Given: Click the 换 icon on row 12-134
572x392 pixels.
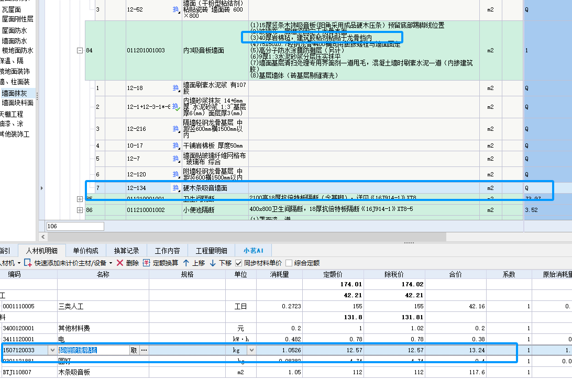Looking at the screenshot, I should click(176, 188).
